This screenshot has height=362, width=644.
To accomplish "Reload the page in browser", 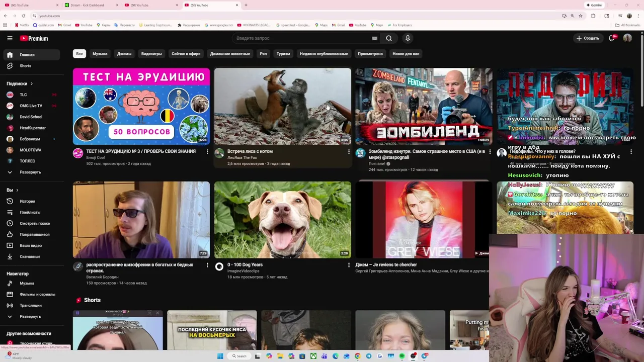I will (24, 16).
